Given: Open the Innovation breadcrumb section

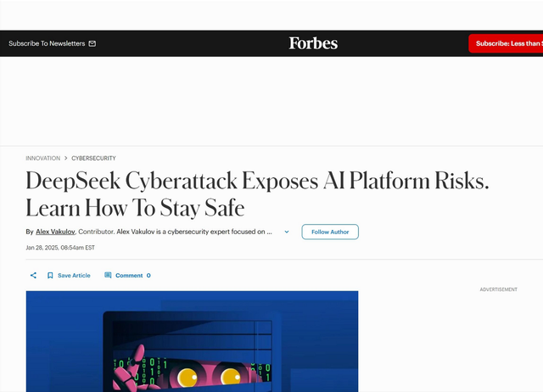Looking at the screenshot, I should point(42,159).
